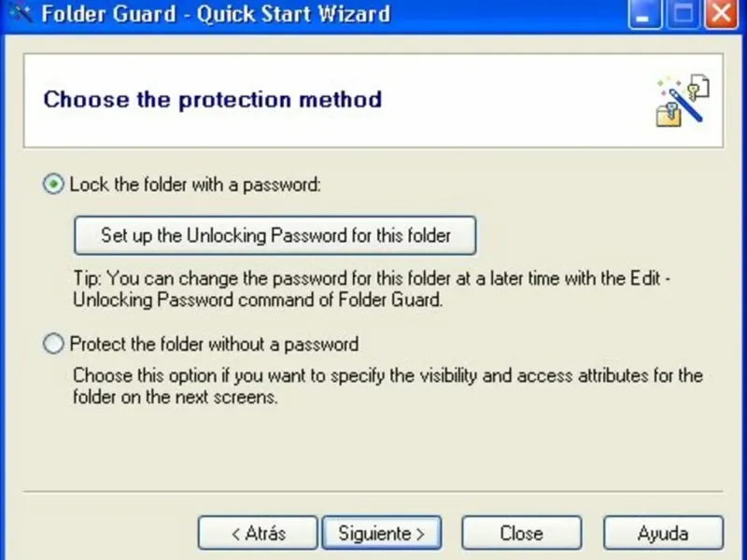This screenshot has width=747, height=560.
Task: Open the Set up the Unlocking Password dialog
Action: pyautogui.click(x=275, y=235)
